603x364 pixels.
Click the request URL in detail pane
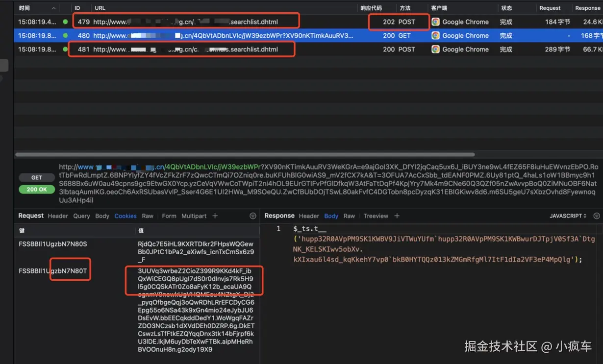tap(328, 184)
